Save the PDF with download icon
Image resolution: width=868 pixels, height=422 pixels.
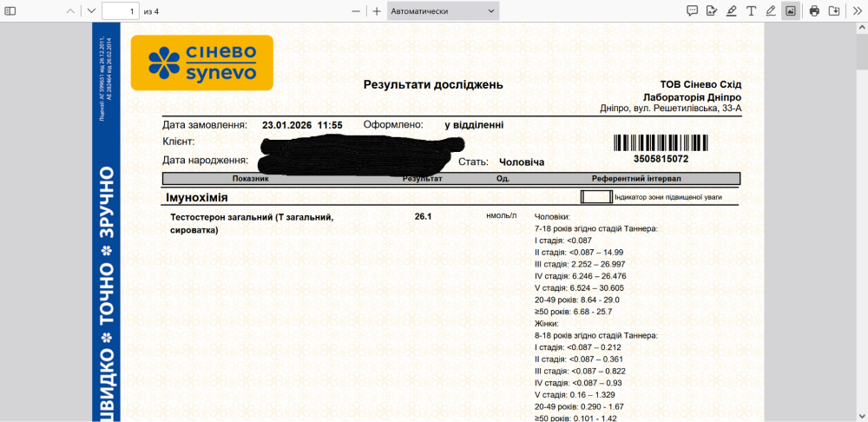(x=834, y=11)
